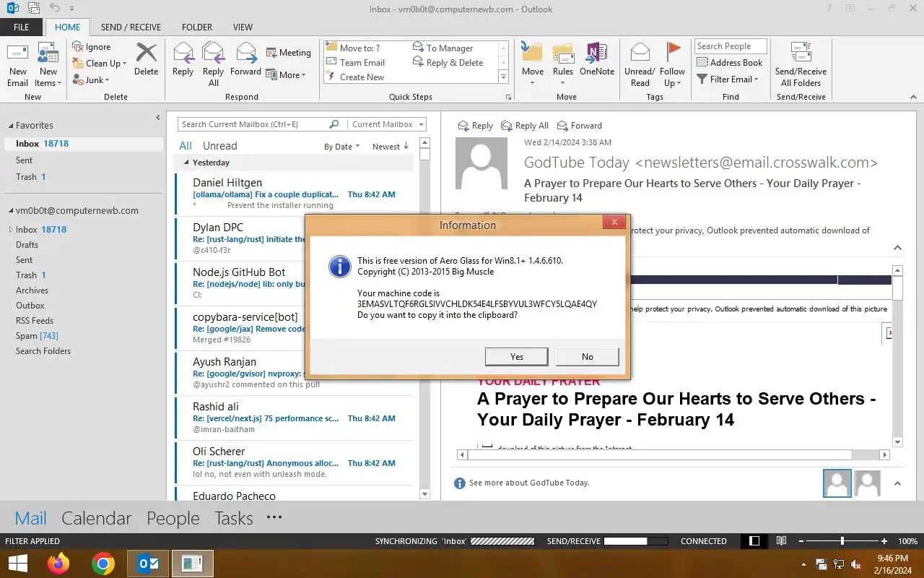This screenshot has height=578, width=924.
Task: Click Forward in the reading pane
Action: click(579, 126)
